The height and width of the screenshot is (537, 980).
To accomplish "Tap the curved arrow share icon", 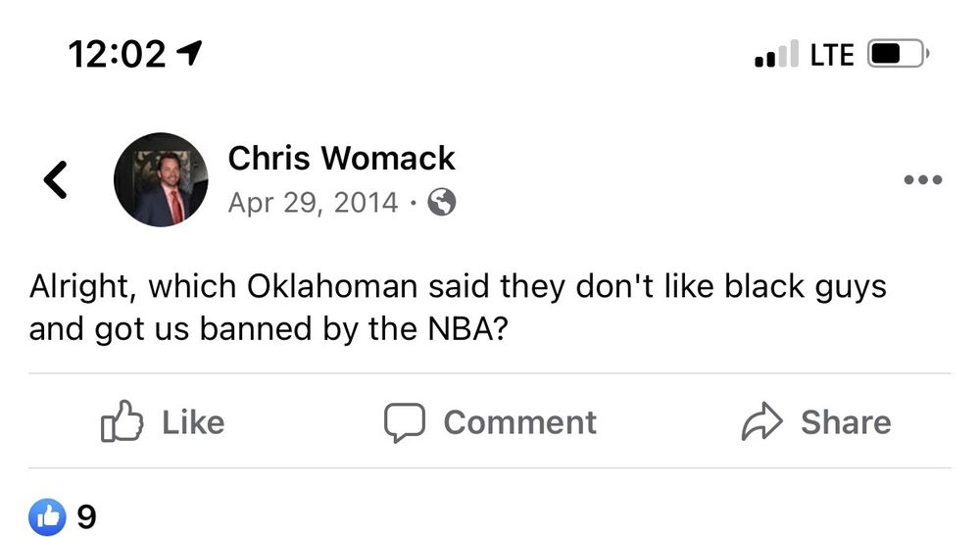I will point(761,422).
